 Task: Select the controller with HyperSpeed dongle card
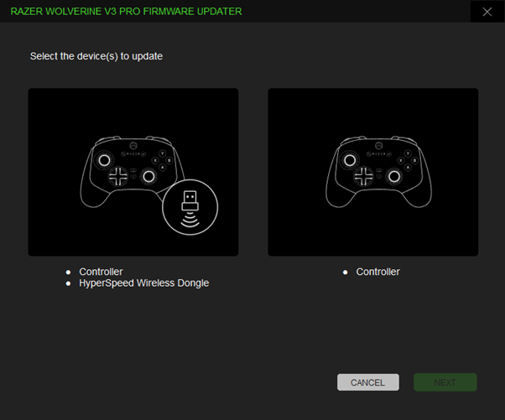point(133,172)
